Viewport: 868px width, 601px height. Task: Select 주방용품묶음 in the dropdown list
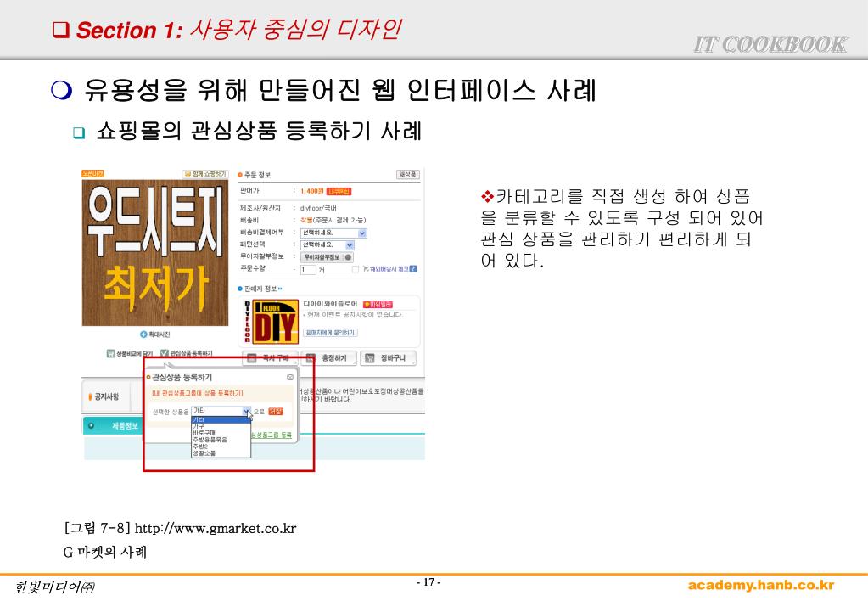tap(221, 439)
